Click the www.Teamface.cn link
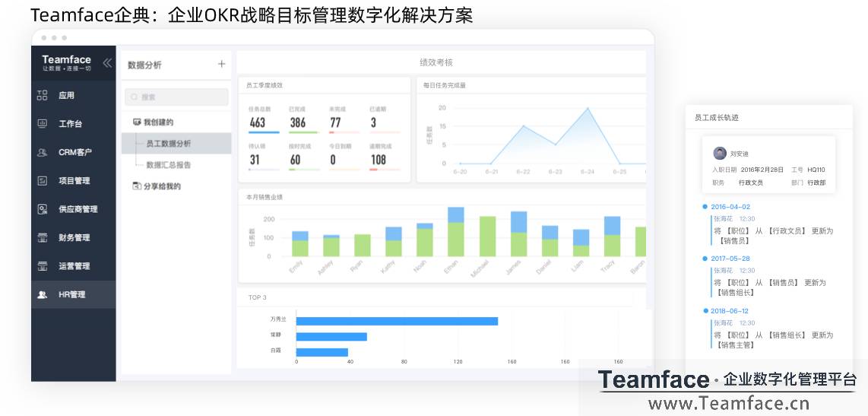 coord(728,404)
